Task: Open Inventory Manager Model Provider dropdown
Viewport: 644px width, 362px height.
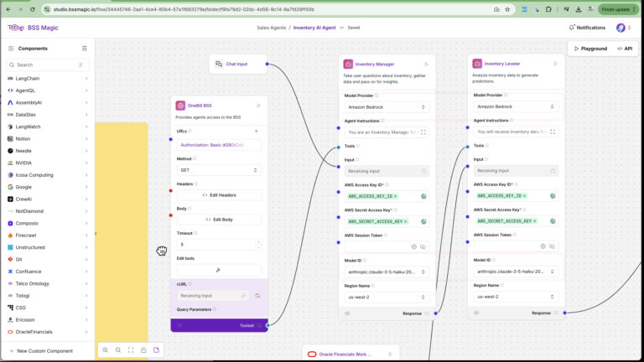Action: pos(386,107)
